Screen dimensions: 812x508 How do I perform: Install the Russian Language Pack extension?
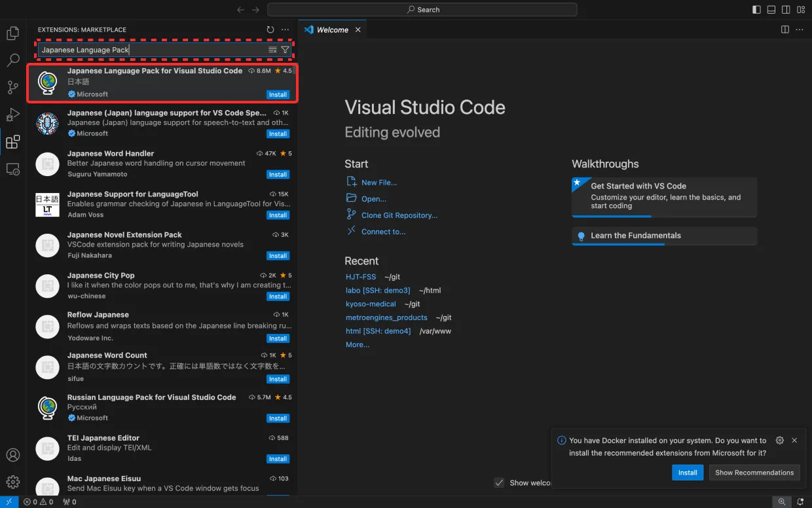coord(278,418)
